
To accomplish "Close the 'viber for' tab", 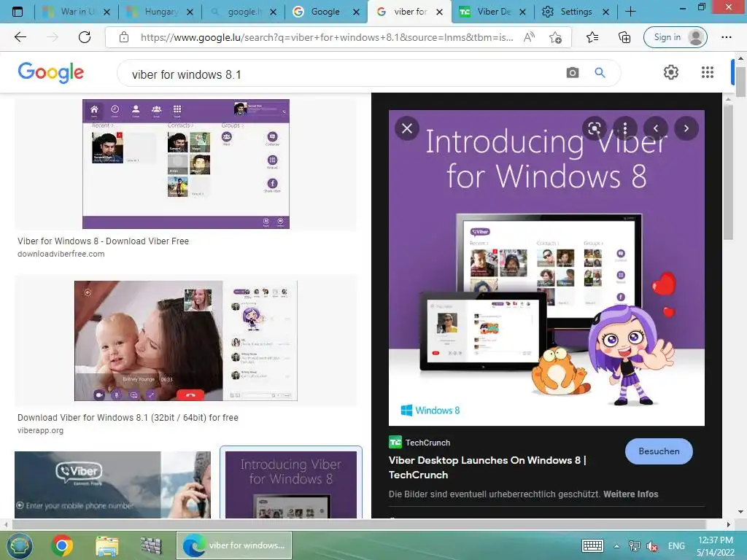I will (x=439, y=12).
